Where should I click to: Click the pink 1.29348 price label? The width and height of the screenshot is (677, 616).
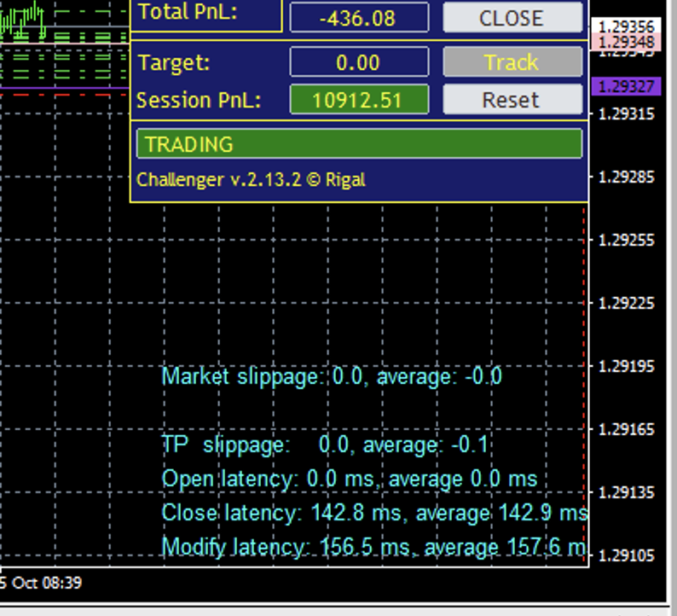coord(626,43)
